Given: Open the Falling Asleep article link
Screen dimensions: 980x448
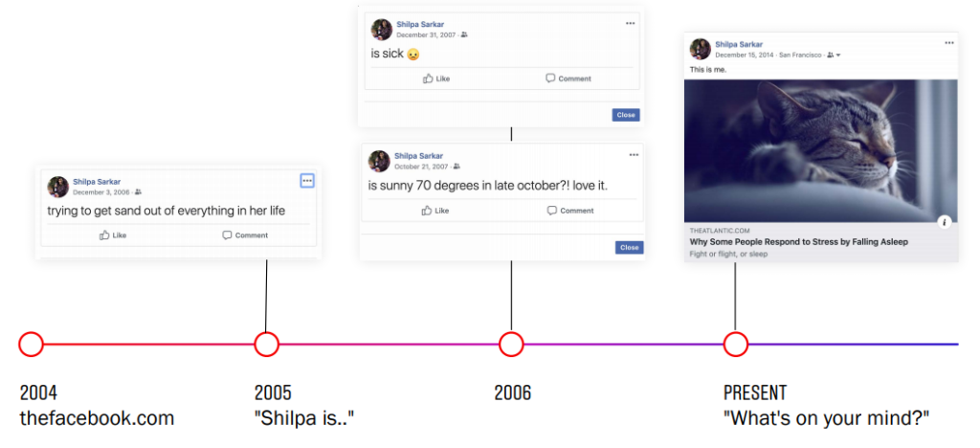Looking at the screenshot, I should 798,242.
